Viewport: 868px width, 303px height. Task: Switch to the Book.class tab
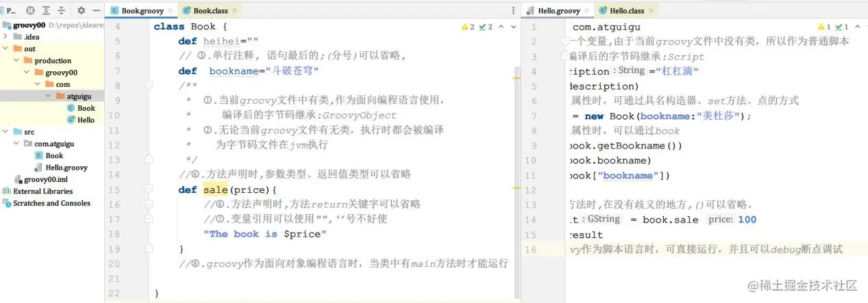[x=210, y=11]
